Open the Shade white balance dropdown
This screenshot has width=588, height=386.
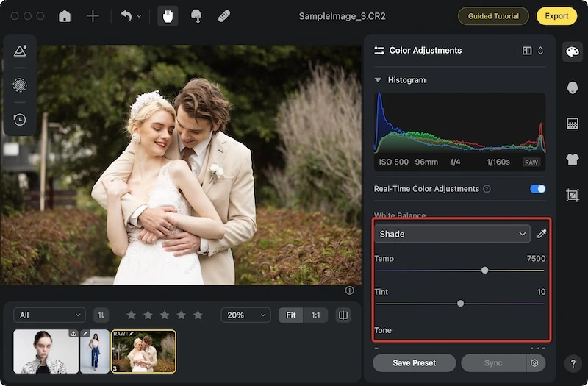[x=452, y=234]
